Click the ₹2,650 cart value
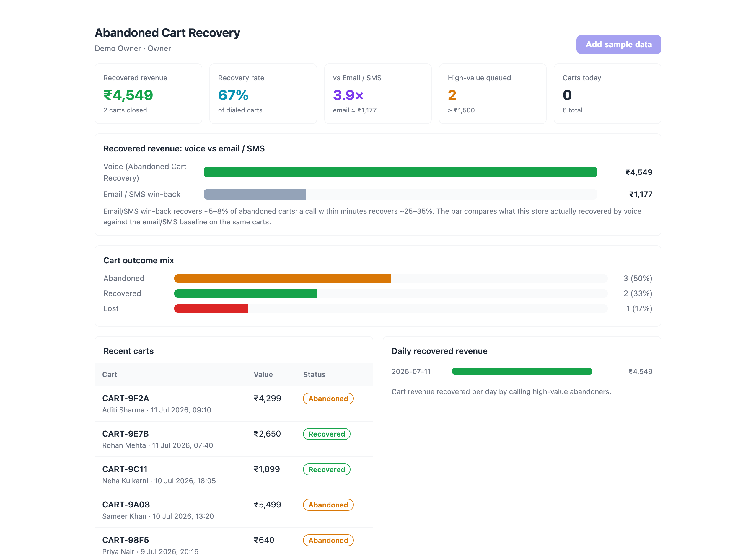Screen dimensions: 756x555 tap(267, 434)
